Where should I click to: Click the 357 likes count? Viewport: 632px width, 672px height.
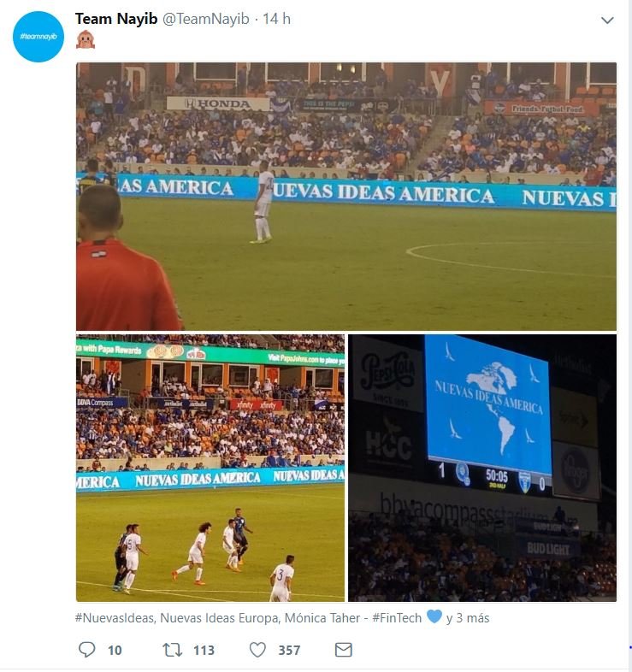pyautogui.click(x=289, y=650)
